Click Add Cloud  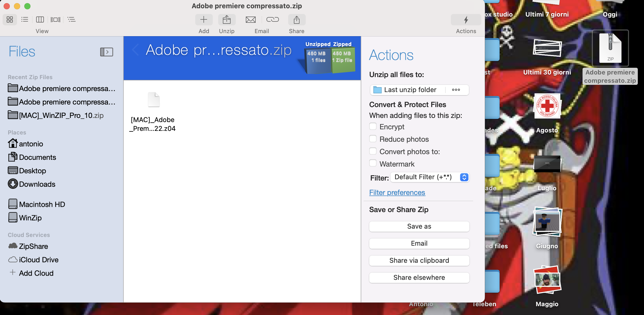tap(31, 273)
